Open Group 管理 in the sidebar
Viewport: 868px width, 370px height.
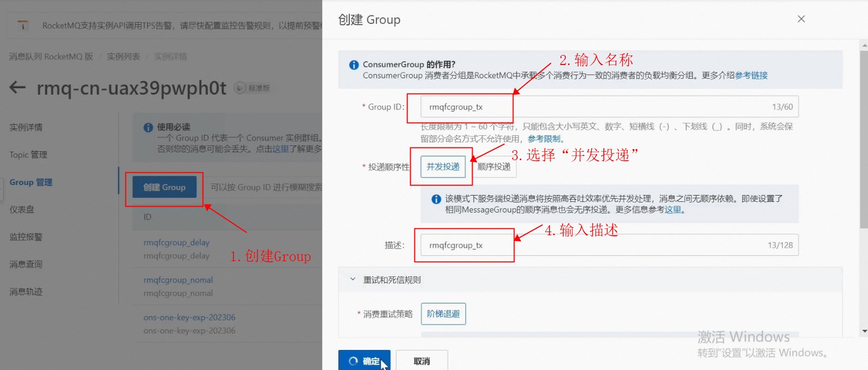[31, 182]
